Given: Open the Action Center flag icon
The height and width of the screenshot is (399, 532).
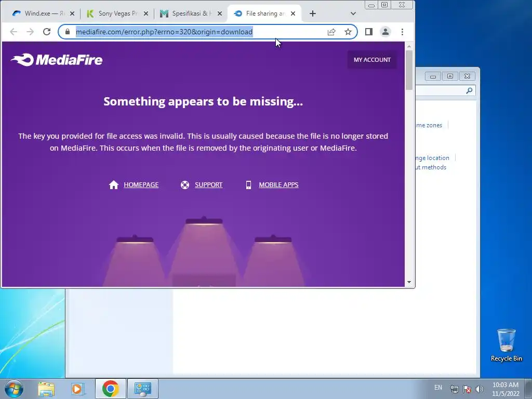Looking at the screenshot, I should pyautogui.click(x=467, y=389).
